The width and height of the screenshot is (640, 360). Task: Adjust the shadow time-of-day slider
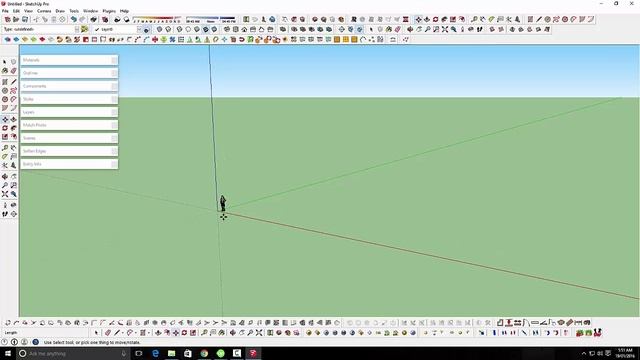[211, 19]
